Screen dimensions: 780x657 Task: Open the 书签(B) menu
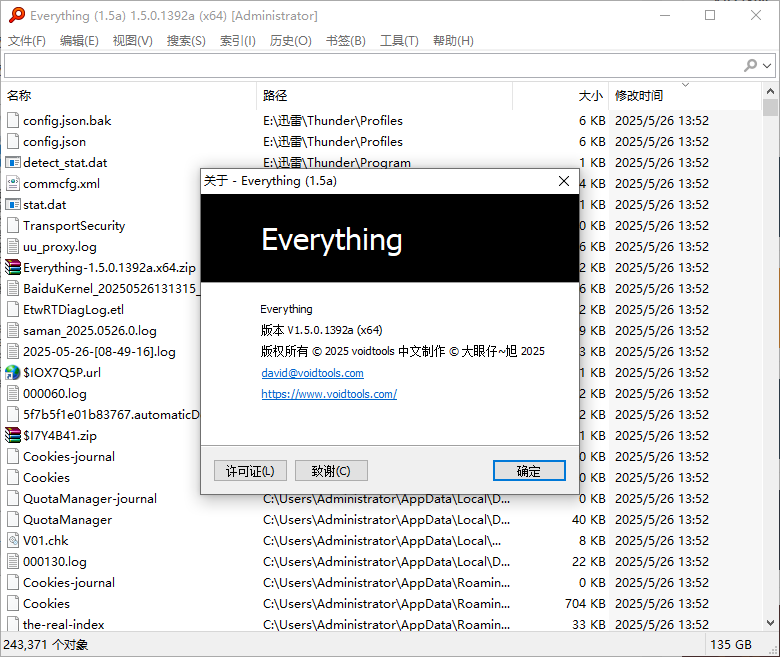pyautogui.click(x=345, y=41)
